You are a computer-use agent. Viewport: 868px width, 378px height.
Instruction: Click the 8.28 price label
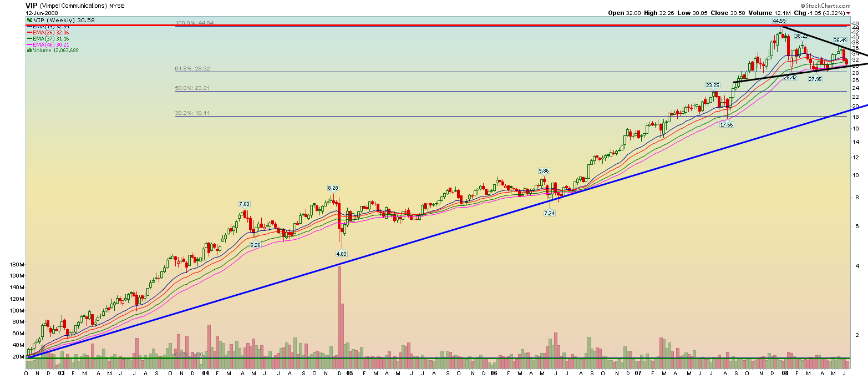tap(333, 188)
